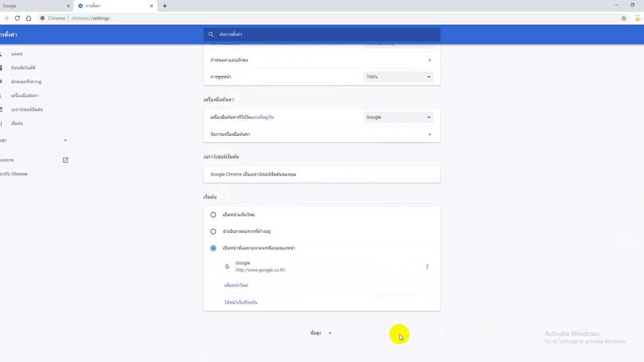Click ใช้หน้าเว็บปัจจุบัน use current pages link
The width and height of the screenshot is (644, 362).
tap(240, 302)
